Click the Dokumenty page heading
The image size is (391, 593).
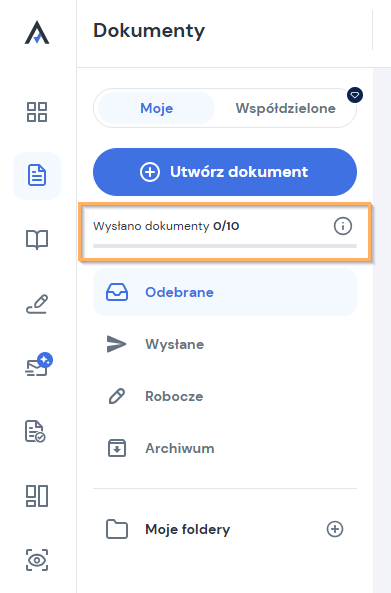coord(149,31)
